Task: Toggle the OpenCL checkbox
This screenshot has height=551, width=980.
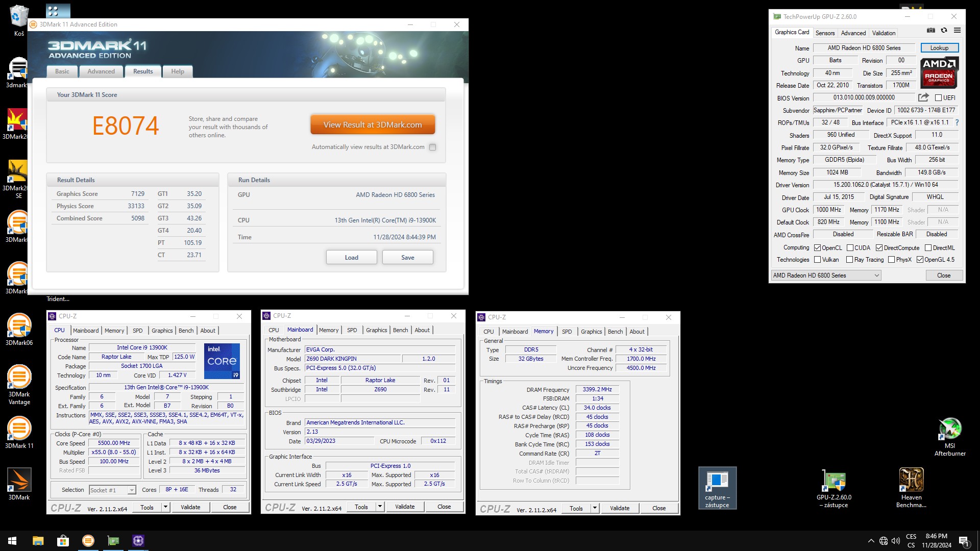Action: pyautogui.click(x=817, y=247)
